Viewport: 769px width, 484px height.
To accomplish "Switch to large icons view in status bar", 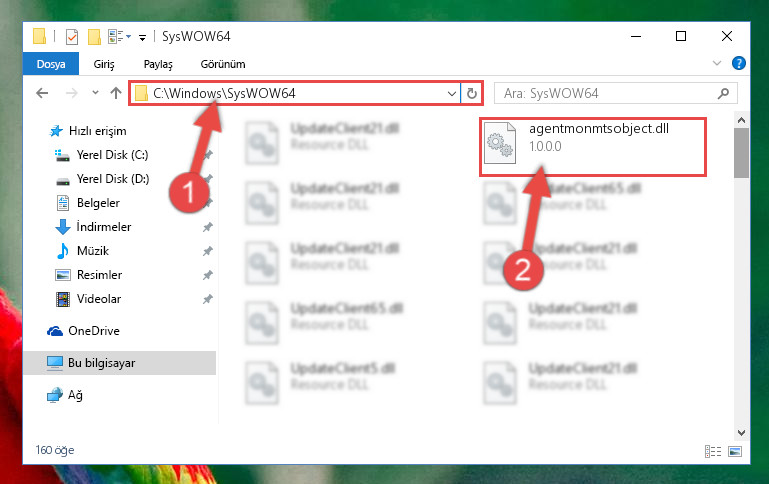I will (x=735, y=451).
